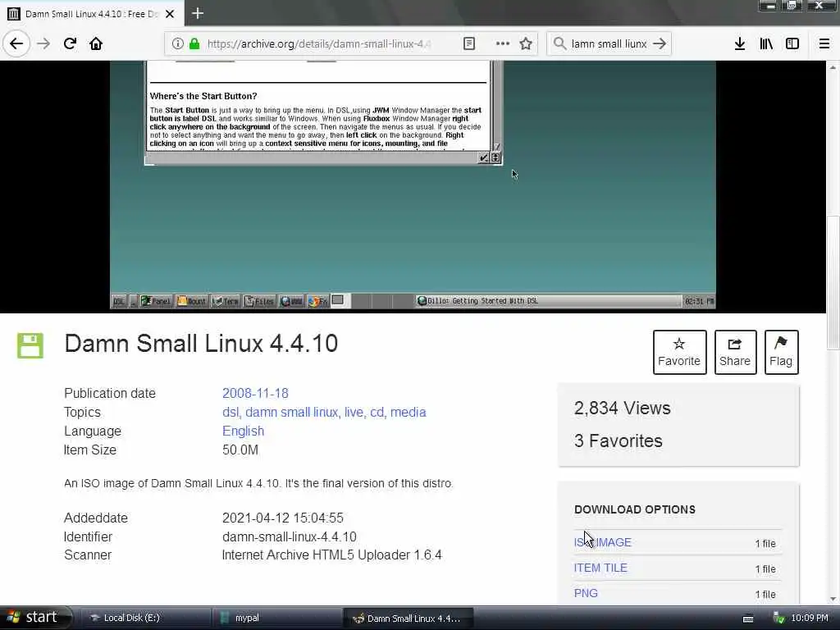Open the dsl topic link

point(231,412)
